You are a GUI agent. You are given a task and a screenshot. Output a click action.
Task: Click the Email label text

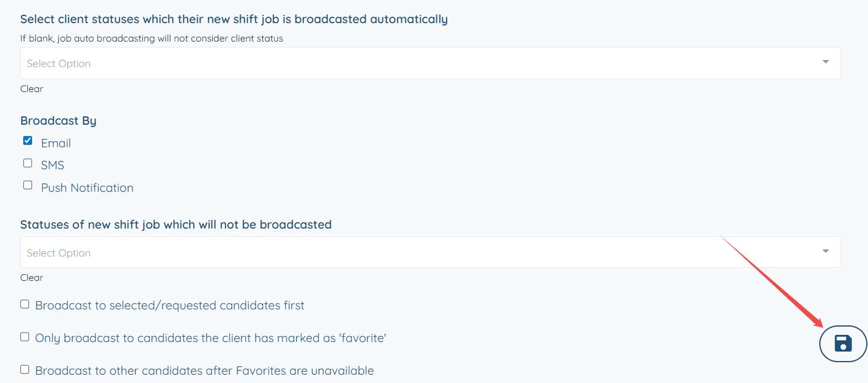click(x=56, y=143)
